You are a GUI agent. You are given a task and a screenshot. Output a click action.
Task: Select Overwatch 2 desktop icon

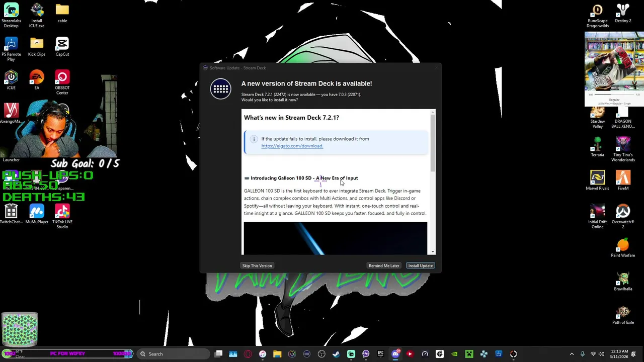coord(623,216)
